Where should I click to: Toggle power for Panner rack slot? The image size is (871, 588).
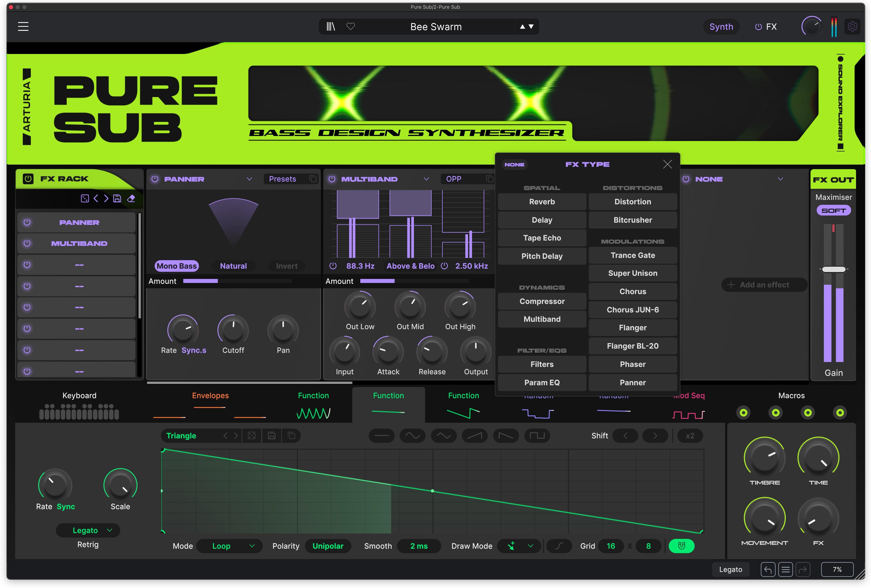[x=27, y=222]
